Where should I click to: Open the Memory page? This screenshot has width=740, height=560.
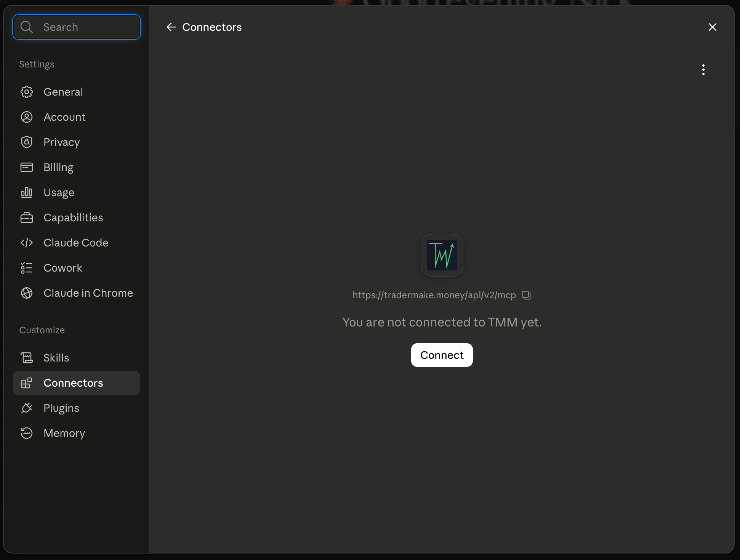point(77,433)
